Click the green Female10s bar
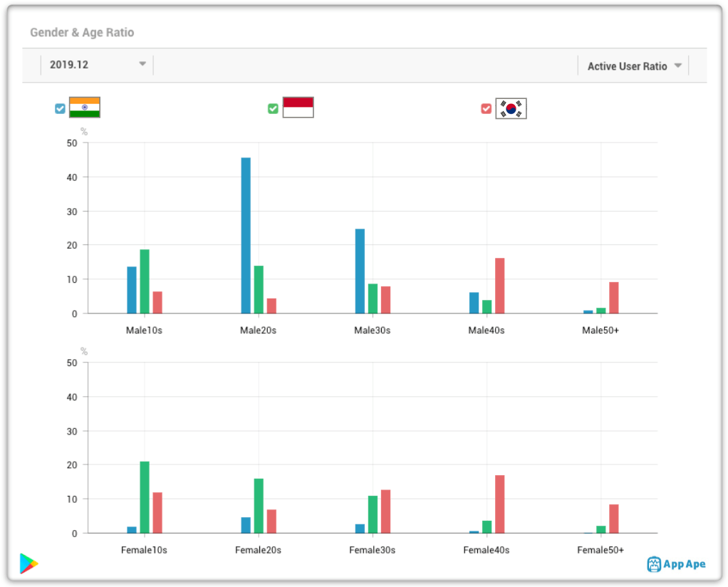This screenshot has height=587, width=728. (x=145, y=497)
